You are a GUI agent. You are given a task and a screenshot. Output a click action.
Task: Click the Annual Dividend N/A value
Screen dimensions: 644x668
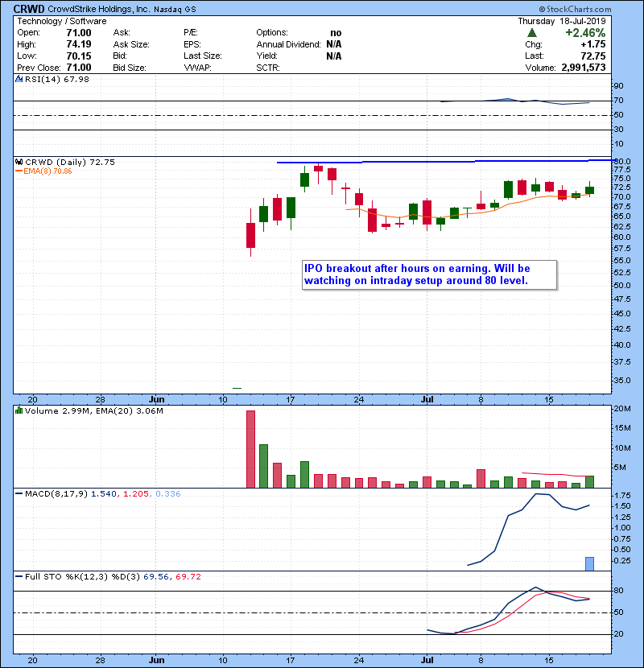click(334, 44)
